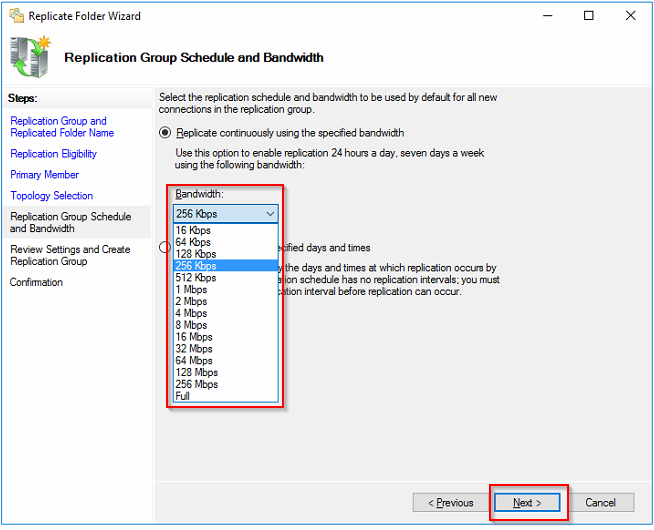Go back with the Previous button

pyautogui.click(x=450, y=502)
